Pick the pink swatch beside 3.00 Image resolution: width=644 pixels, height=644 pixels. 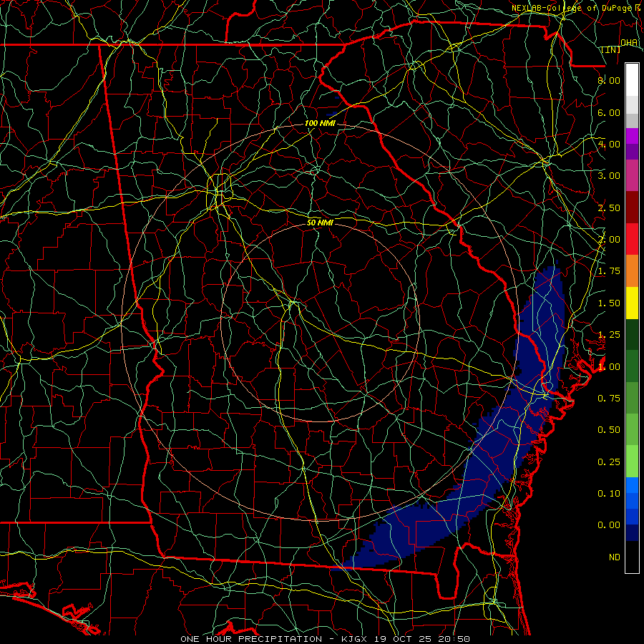632,175
